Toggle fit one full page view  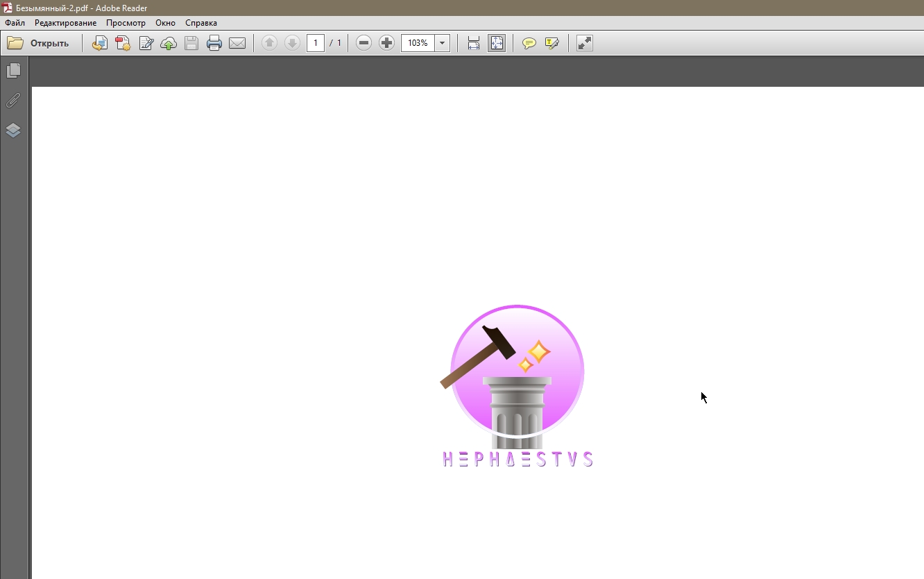(497, 43)
